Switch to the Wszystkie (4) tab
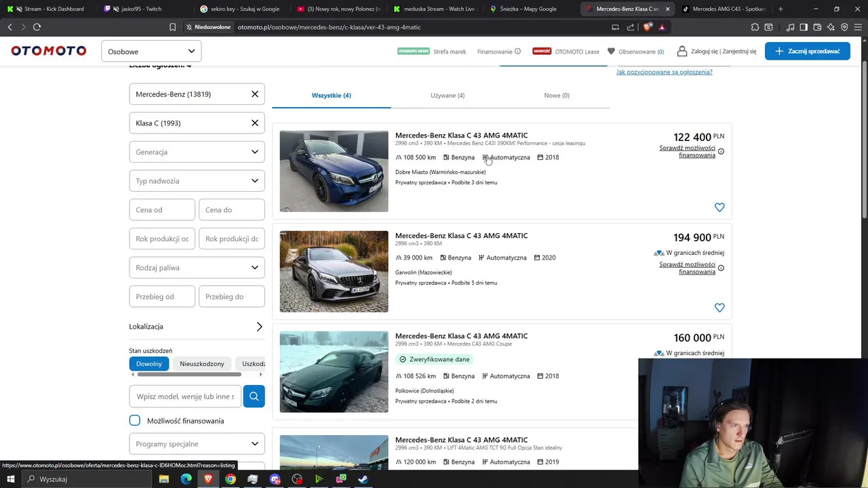The height and width of the screenshot is (488, 868). click(332, 96)
